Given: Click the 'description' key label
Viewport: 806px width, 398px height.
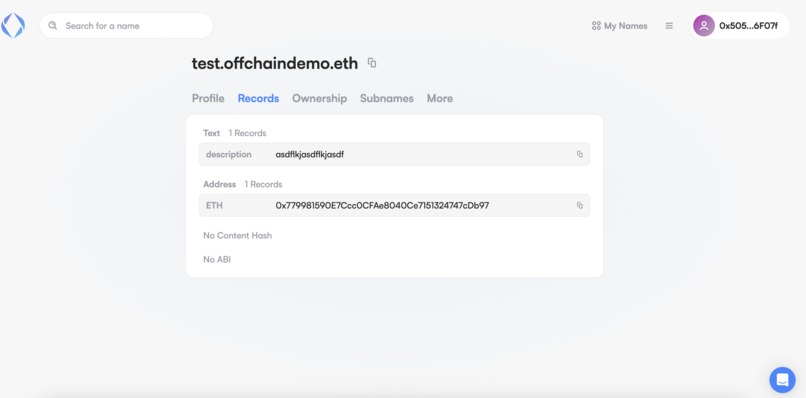Looking at the screenshot, I should (x=229, y=154).
